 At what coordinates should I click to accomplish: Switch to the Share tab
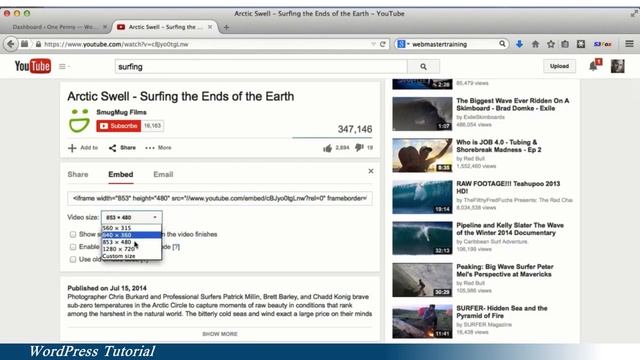tap(78, 174)
